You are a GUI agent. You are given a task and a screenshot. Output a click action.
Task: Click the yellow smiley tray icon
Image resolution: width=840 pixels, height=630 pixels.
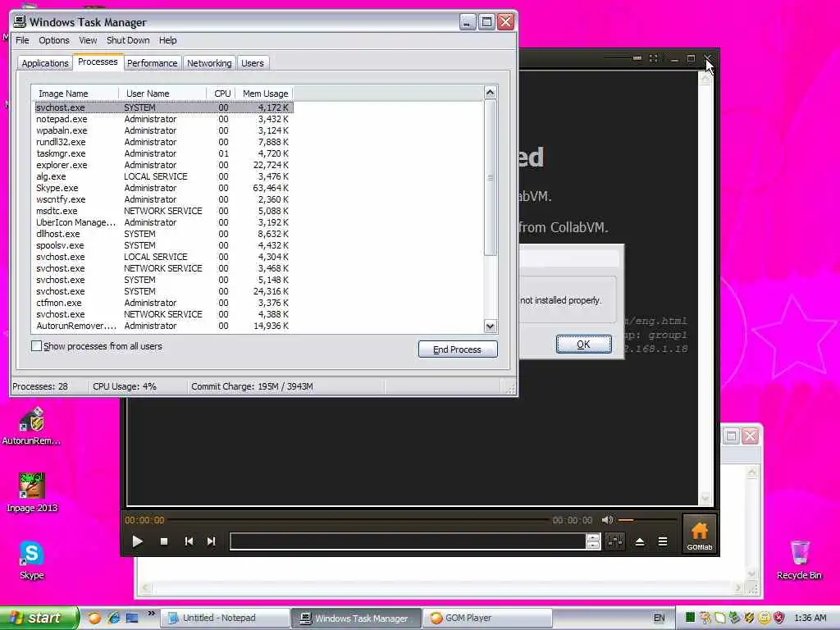point(764,618)
